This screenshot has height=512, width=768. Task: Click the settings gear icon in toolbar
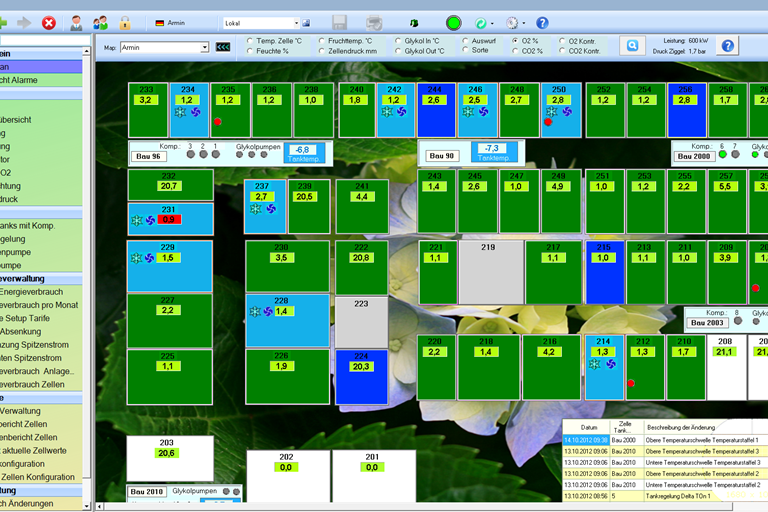[512, 23]
